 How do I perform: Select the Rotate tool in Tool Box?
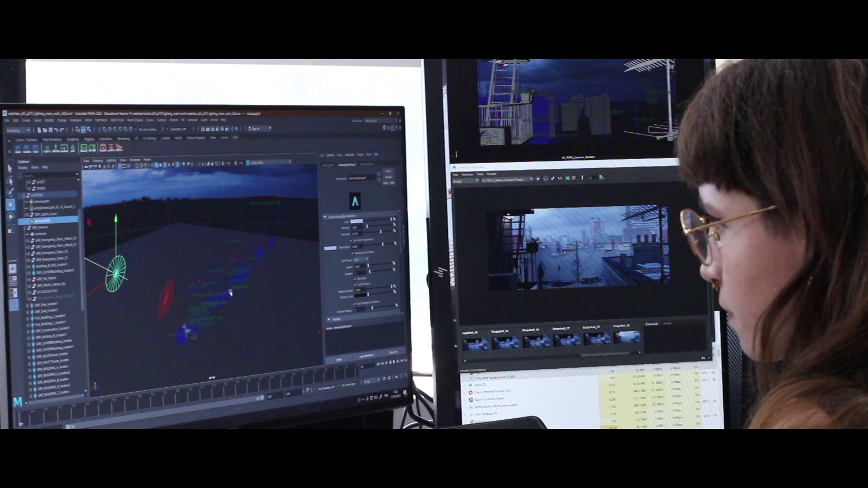[11, 217]
